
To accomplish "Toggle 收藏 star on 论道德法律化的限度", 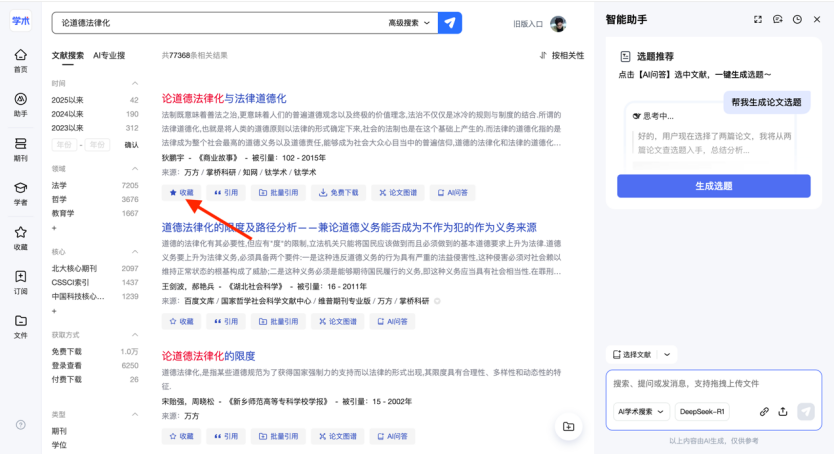I will tap(181, 436).
